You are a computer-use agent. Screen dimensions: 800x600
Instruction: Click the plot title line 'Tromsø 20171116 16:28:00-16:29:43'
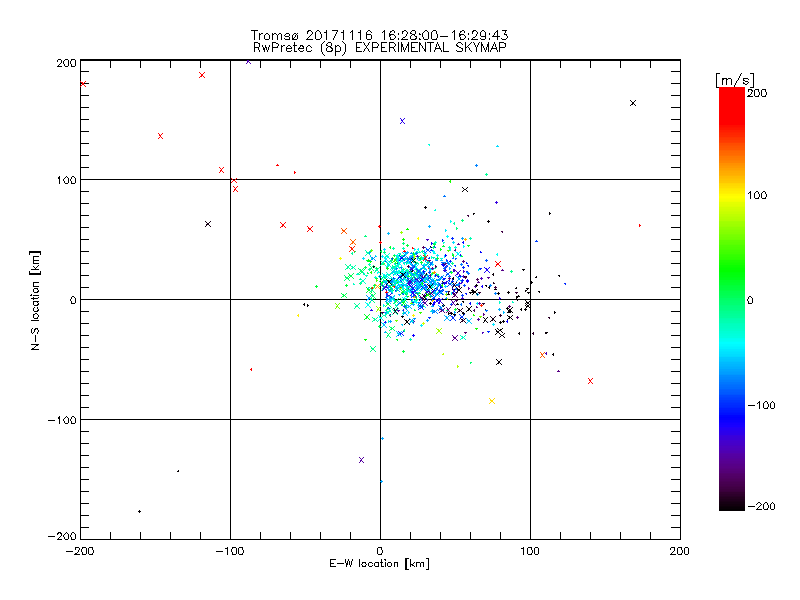point(379,35)
